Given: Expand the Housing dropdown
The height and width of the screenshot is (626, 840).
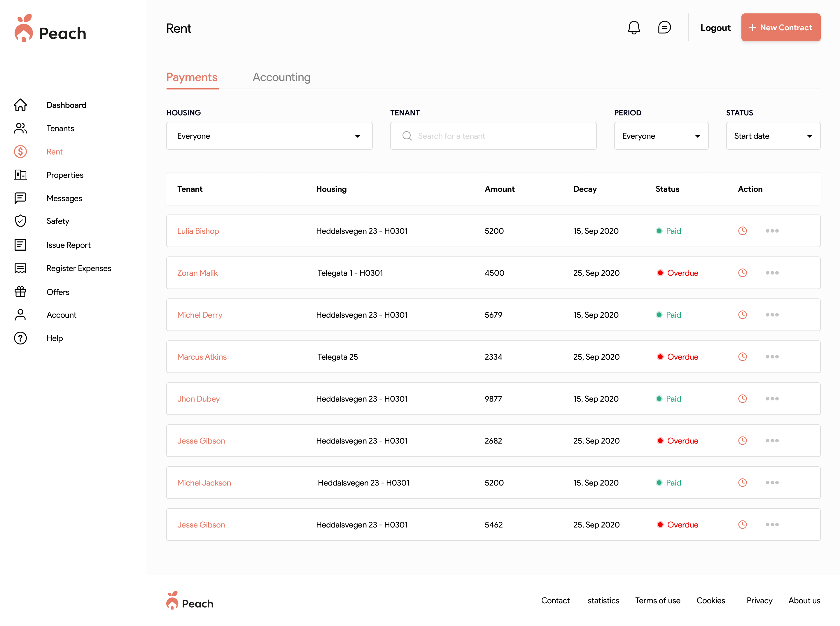Looking at the screenshot, I should click(x=269, y=136).
